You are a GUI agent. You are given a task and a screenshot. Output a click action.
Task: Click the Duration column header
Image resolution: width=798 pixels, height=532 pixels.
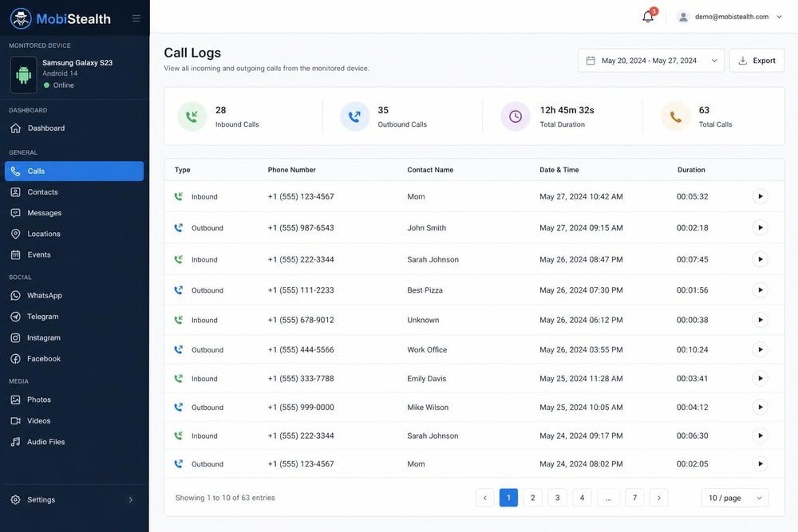click(691, 170)
